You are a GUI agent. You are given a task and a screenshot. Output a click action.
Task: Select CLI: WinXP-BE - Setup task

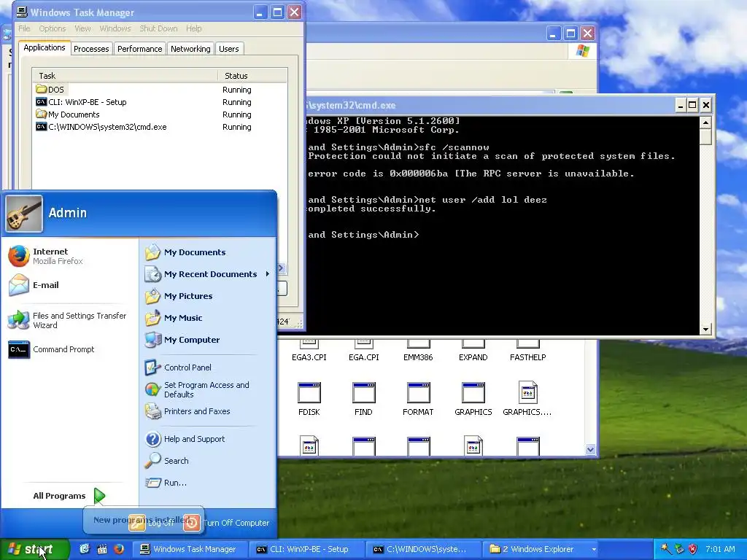point(160,102)
